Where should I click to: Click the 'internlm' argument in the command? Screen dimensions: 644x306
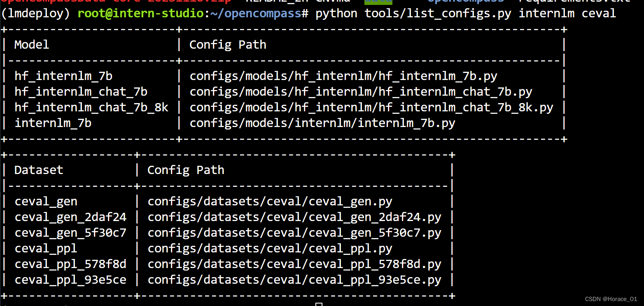tap(546, 14)
